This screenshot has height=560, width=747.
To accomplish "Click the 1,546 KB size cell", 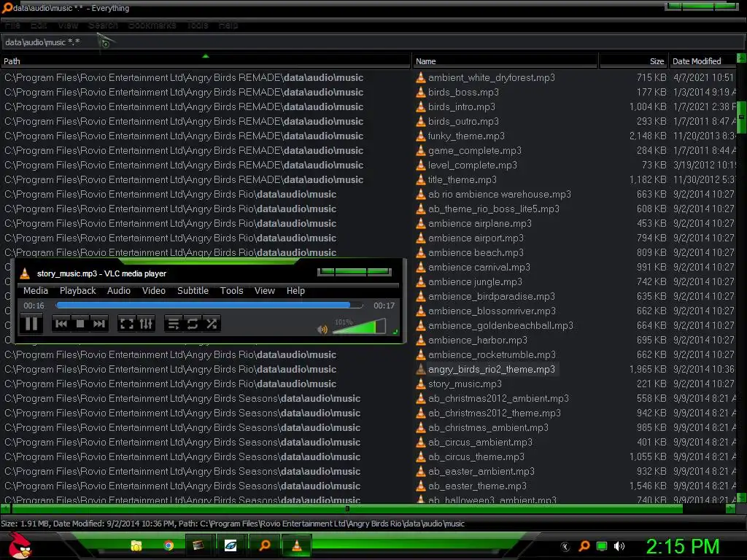I will pos(648,486).
